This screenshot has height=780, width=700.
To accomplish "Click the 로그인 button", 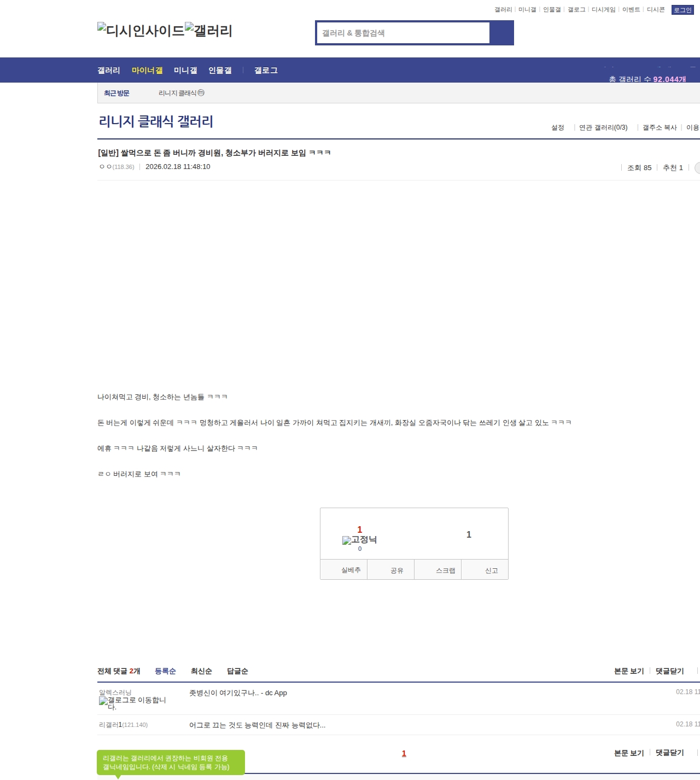I will (682, 10).
